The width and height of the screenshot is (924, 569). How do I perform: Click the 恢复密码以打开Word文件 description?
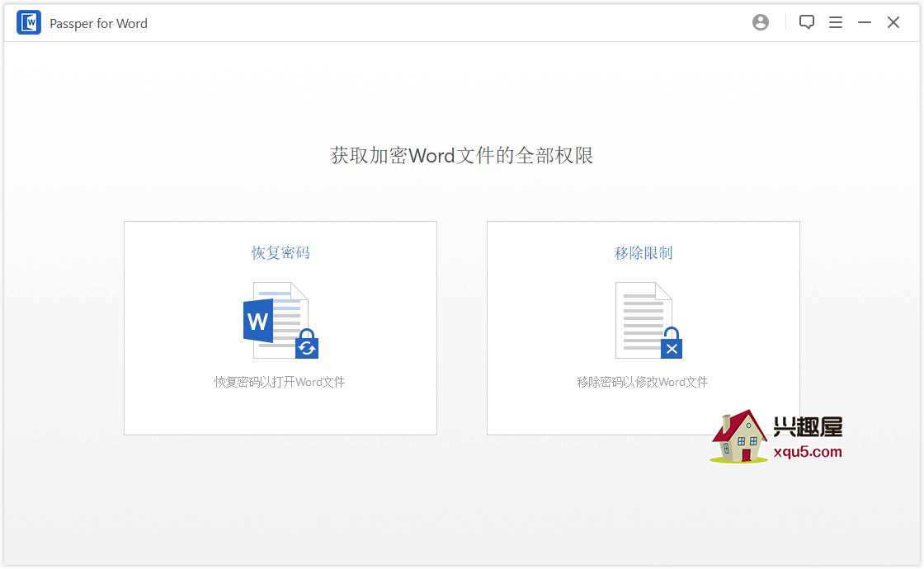point(280,382)
